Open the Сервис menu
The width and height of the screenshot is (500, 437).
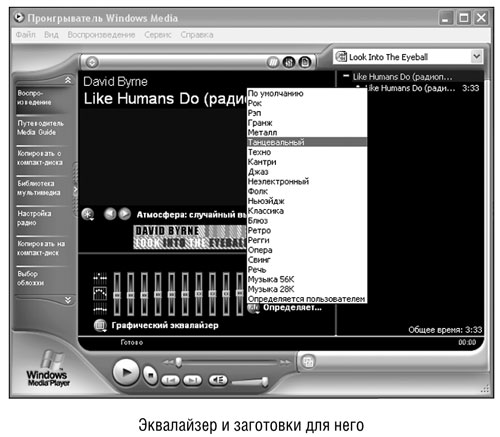(x=158, y=35)
